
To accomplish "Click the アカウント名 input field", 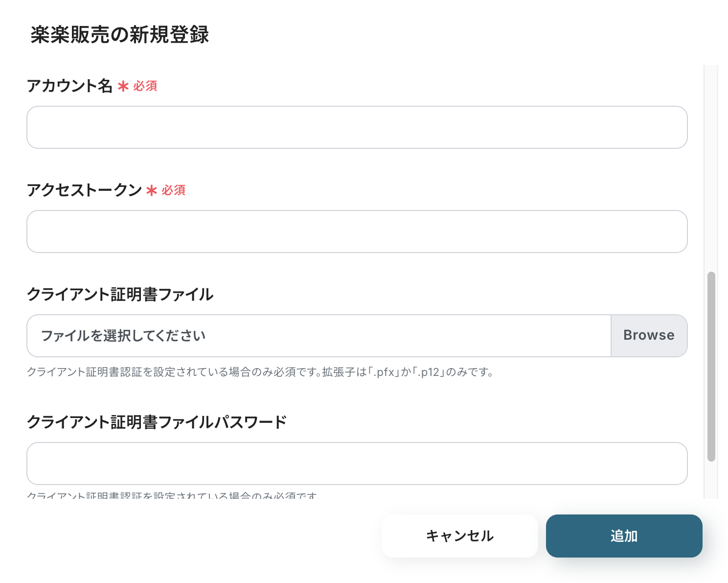I will (357, 127).
